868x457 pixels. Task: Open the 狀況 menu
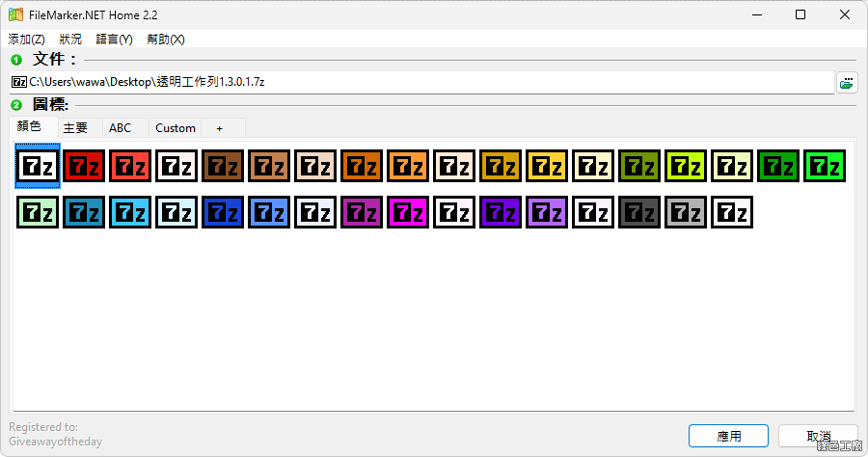[x=70, y=40]
